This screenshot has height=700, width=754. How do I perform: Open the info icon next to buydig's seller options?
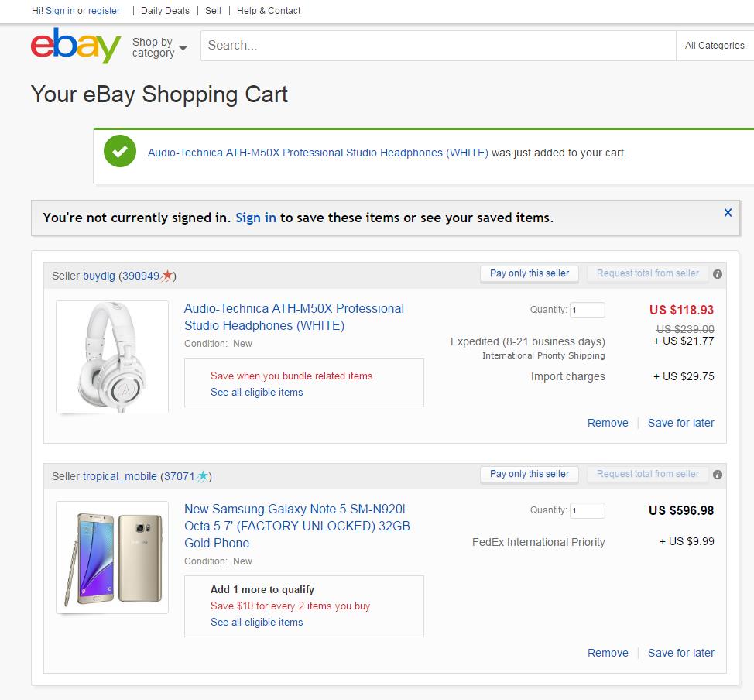click(x=718, y=273)
